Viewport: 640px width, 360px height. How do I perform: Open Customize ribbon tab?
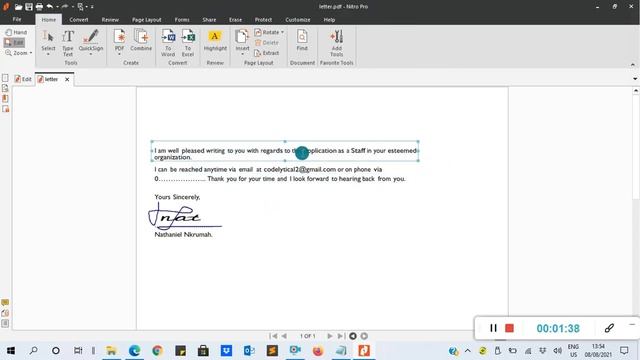298,20
